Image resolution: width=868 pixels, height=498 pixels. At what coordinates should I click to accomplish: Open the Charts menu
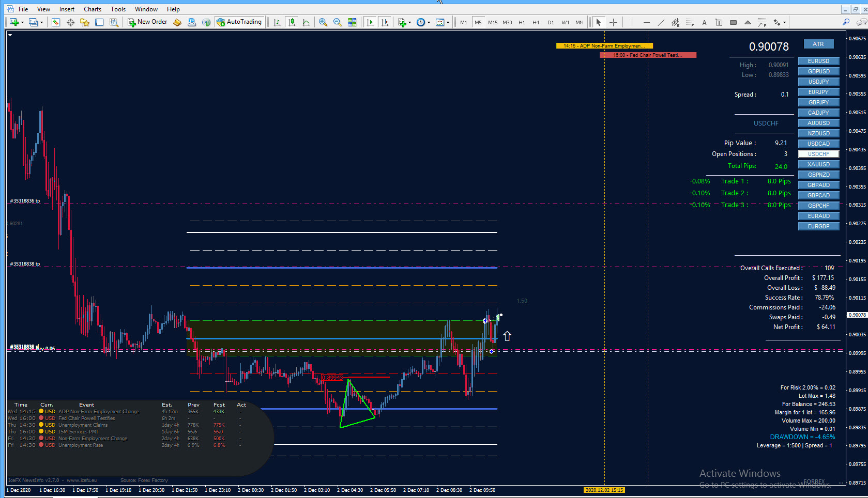(x=93, y=9)
